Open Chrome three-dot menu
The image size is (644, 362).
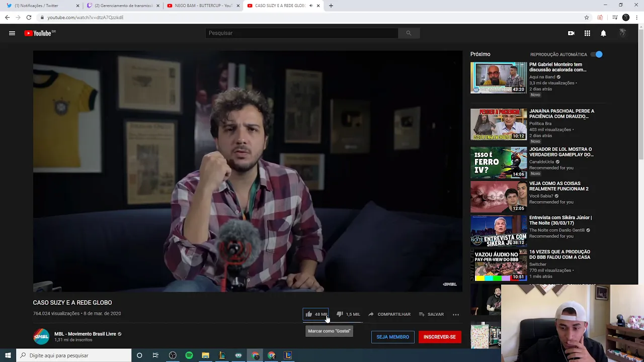[x=637, y=17]
